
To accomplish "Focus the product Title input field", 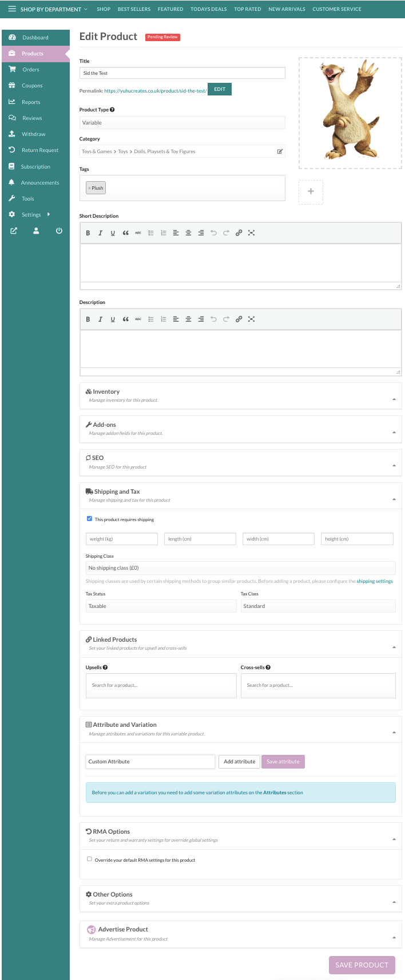I will 182,73.
